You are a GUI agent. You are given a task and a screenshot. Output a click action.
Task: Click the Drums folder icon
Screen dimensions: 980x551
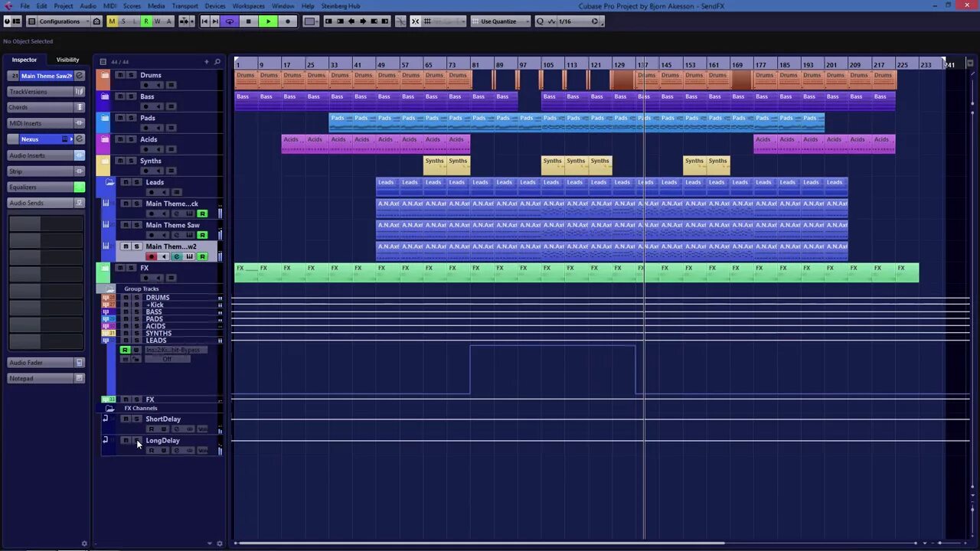click(104, 75)
